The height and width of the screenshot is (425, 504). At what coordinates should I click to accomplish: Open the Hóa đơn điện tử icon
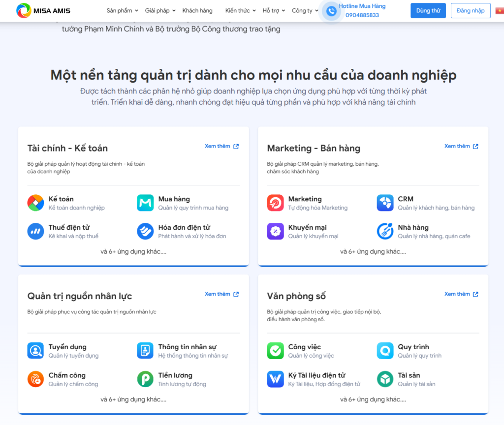[x=145, y=231]
